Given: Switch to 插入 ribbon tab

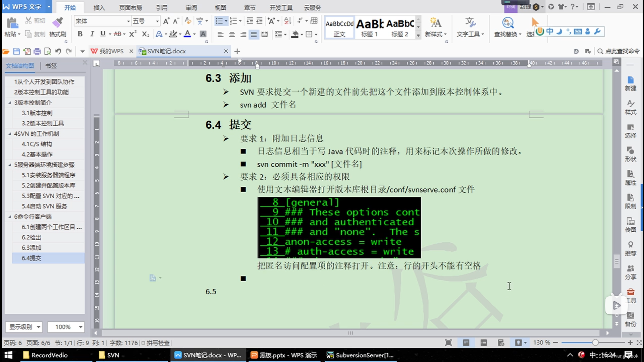Looking at the screenshot, I should 99,7.
